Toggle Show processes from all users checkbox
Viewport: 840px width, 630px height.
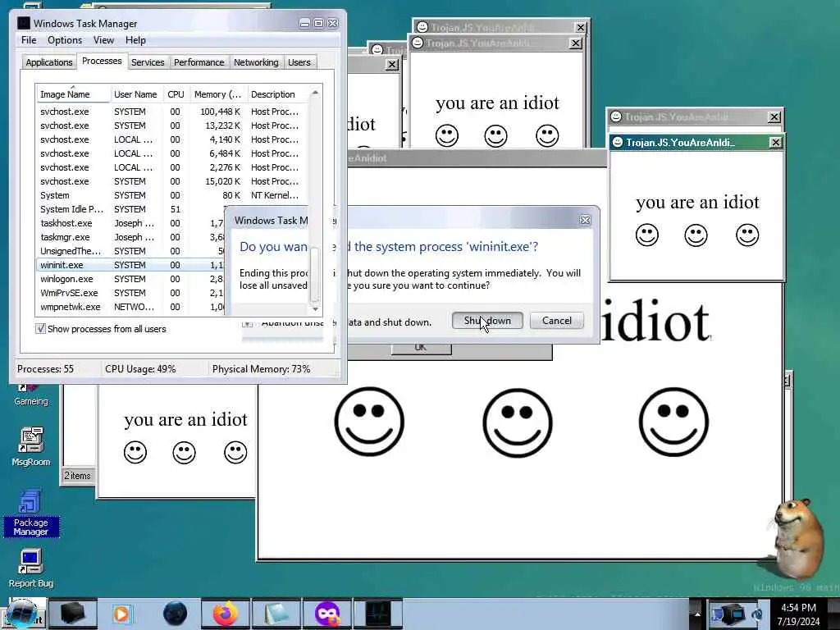[x=41, y=328]
